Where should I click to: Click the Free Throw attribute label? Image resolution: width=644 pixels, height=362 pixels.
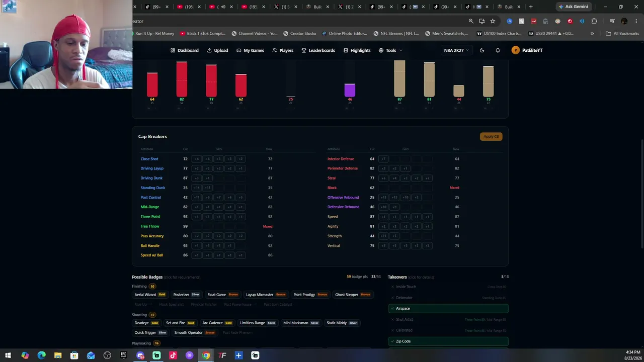150,226
